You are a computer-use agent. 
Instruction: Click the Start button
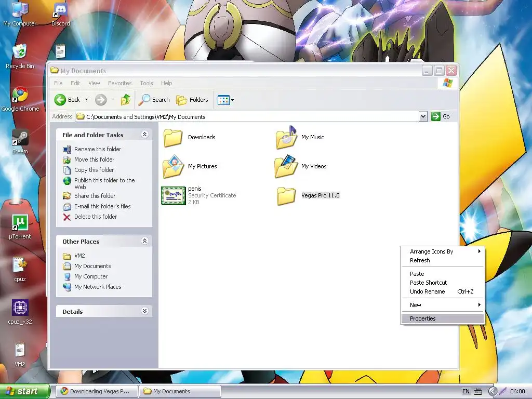(24, 391)
